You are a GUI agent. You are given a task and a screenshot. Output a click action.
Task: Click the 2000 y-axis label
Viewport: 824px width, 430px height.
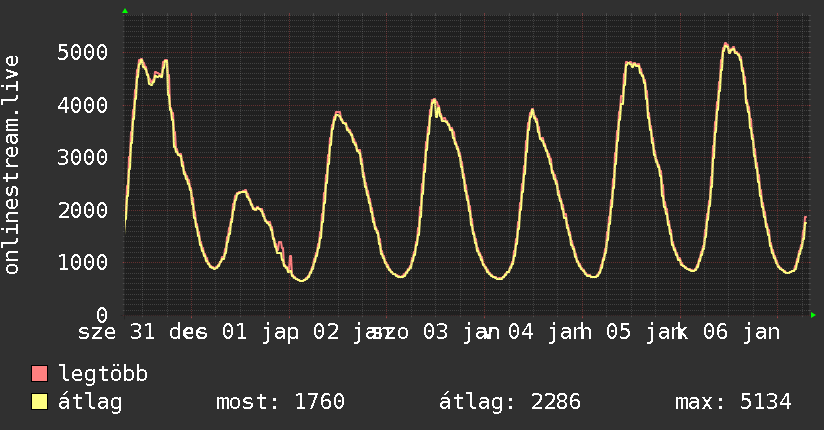[x=83, y=210]
